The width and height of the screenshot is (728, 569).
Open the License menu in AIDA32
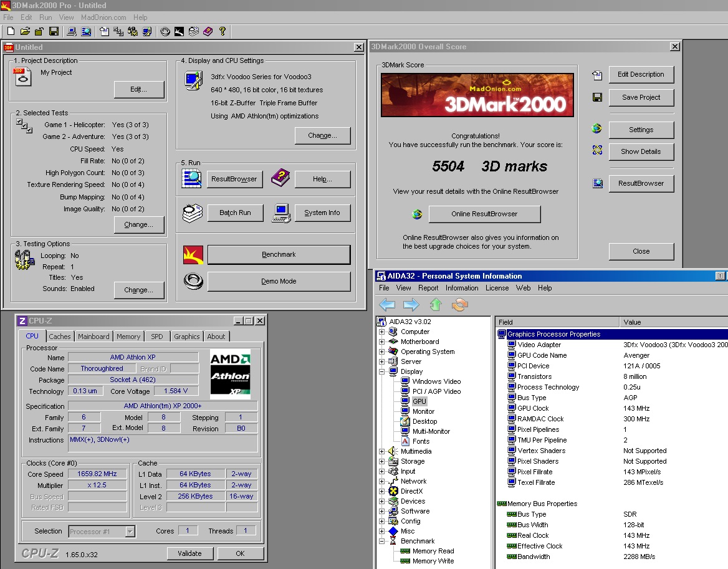point(497,288)
